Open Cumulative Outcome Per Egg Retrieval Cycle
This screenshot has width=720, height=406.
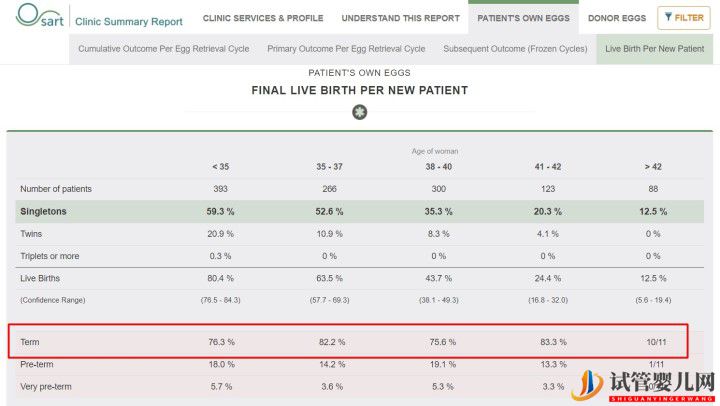tap(166, 48)
